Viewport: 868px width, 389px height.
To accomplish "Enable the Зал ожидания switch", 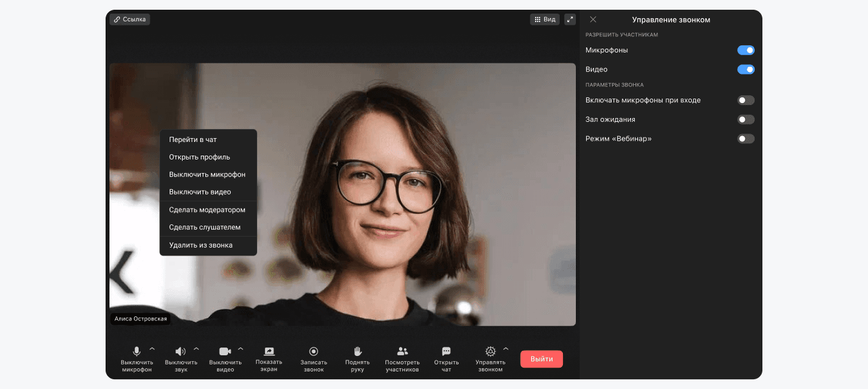I will click(746, 119).
